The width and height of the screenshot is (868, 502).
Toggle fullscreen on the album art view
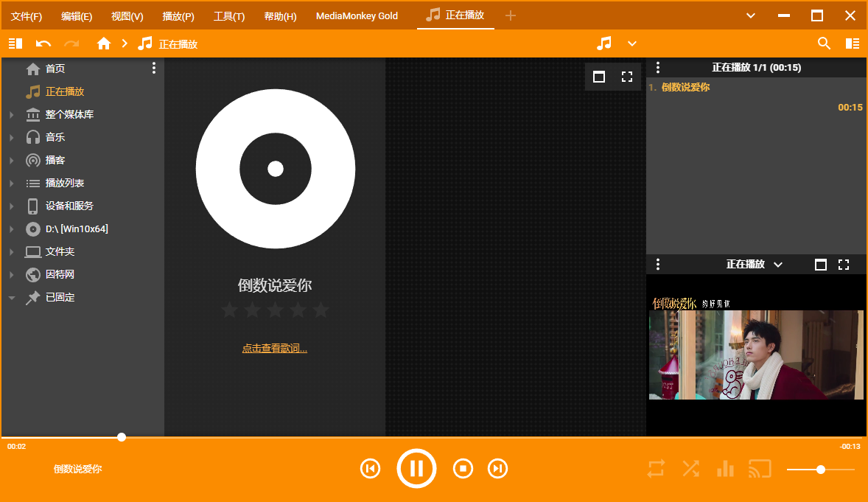coord(627,76)
